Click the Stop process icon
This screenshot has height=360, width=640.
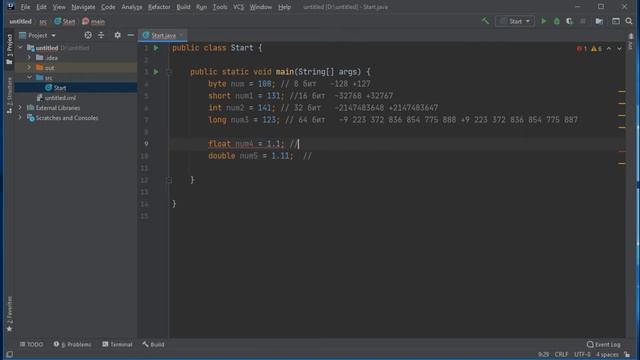pos(583,21)
